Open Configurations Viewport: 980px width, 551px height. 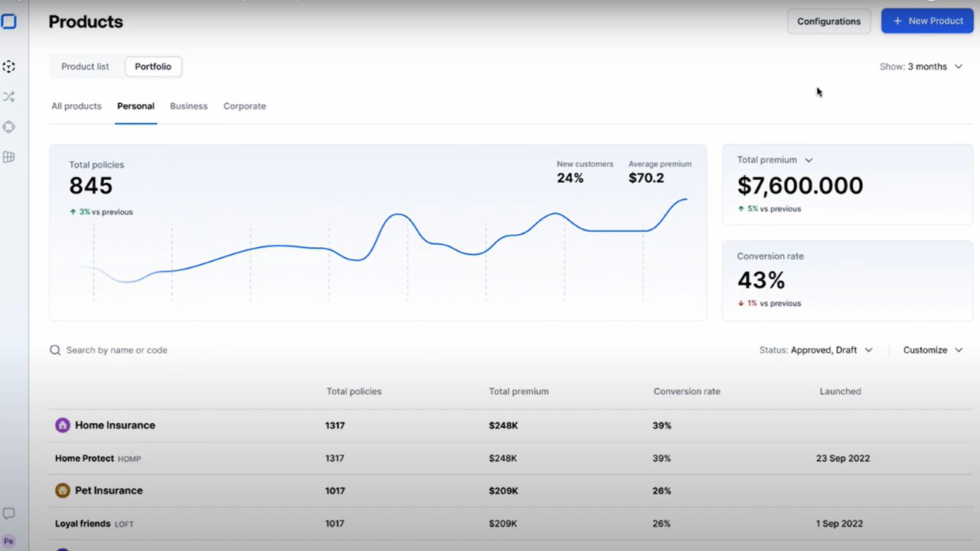pyautogui.click(x=829, y=21)
